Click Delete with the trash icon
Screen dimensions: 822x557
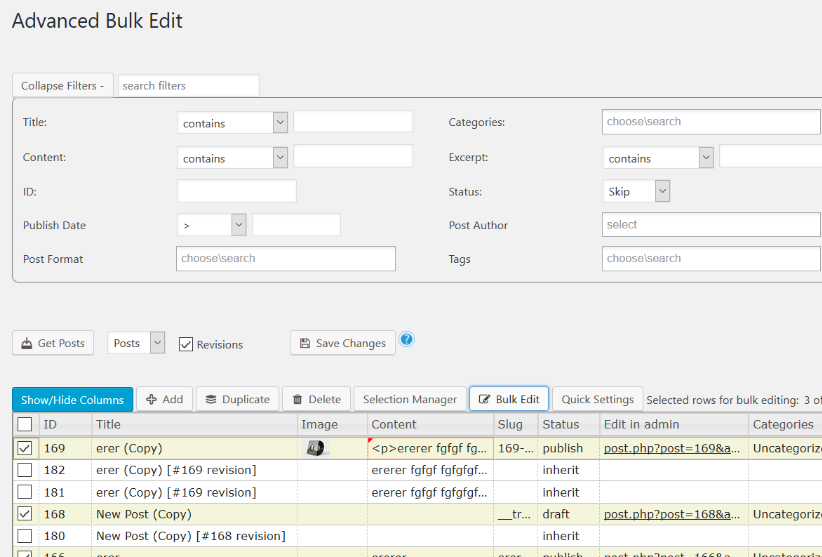[x=316, y=399]
